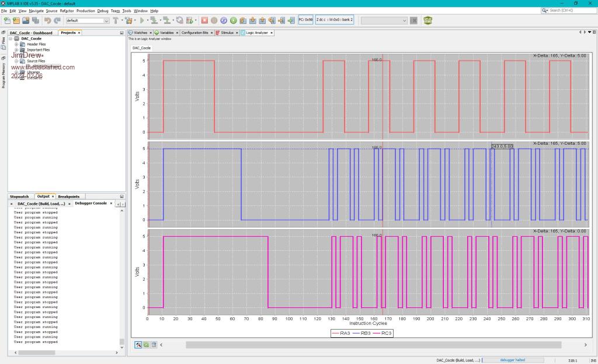The width and height of the screenshot is (598, 364).
Task: Click the Save All disks icon
Action: coord(36,20)
